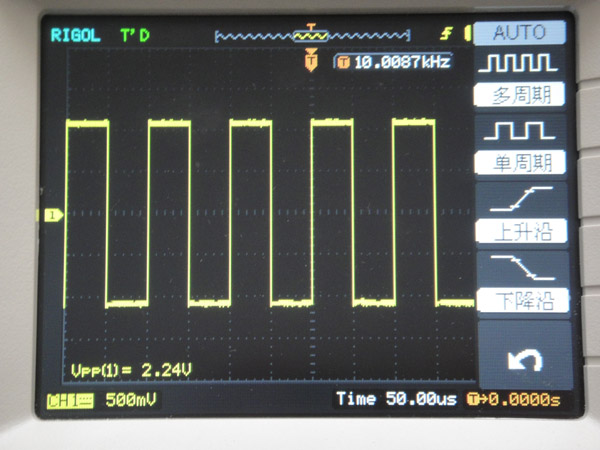Image resolution: width=600 pixels, height=450 pixels.
Task: Click the T'D trigger status indicator
Action: pyautogui.click(x=134, y=36)
